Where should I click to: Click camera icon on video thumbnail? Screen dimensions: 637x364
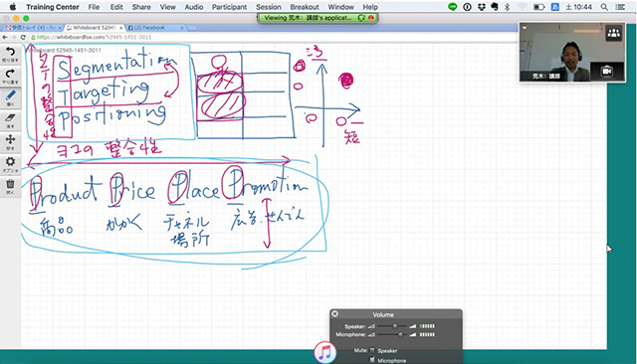coord(606,71)
